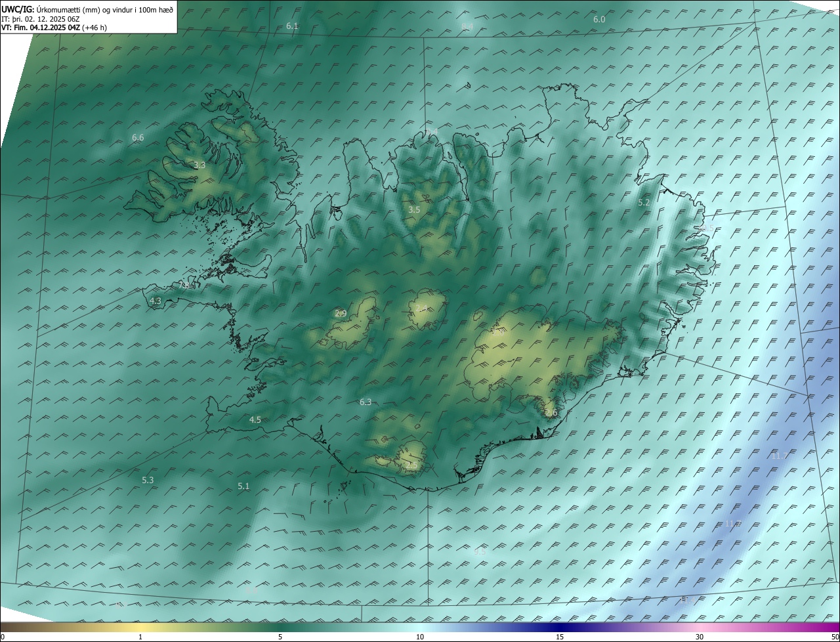840x642 pixels.
Task: Click the 2.5 value on the southern glacier
Action: click(411, 465)
